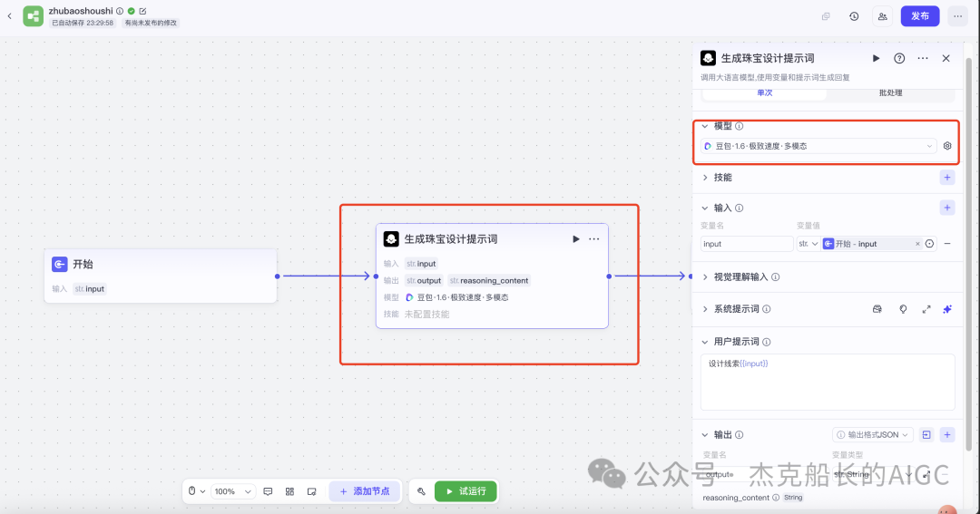The image size is (980, 514).
Task: Click into the 用户提示词 text area
Action: (828, 382)
